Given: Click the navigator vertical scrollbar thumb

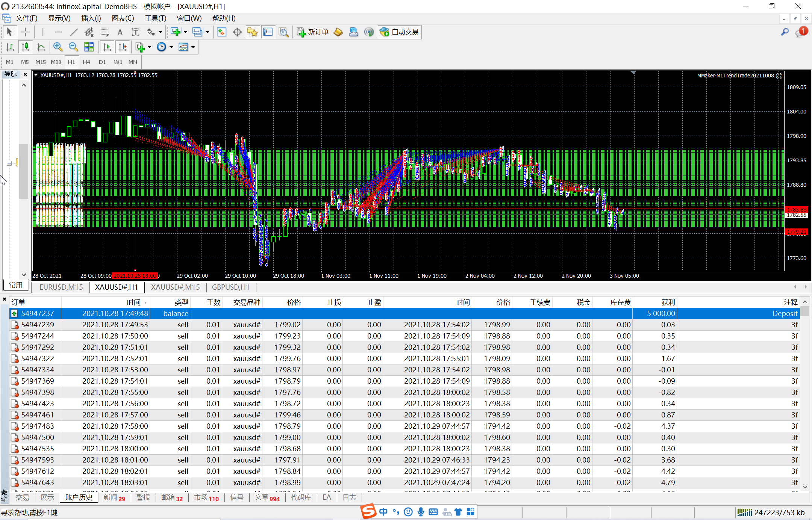Looking at the screenshot, I should (x=24, y=171).
